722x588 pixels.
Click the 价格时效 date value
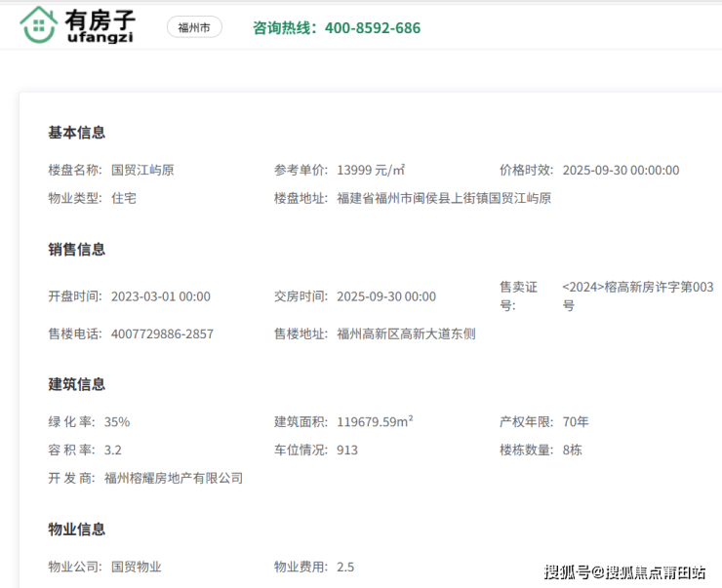pos(621,170)
